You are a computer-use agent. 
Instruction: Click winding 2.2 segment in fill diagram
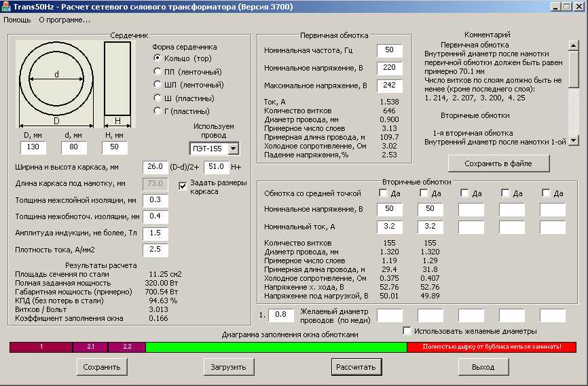tap(127, 347)
